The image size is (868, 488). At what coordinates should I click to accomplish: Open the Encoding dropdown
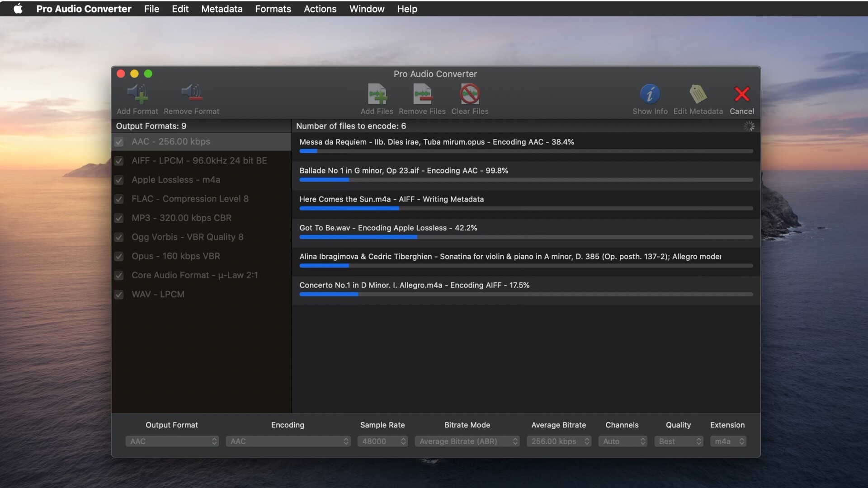288,441
